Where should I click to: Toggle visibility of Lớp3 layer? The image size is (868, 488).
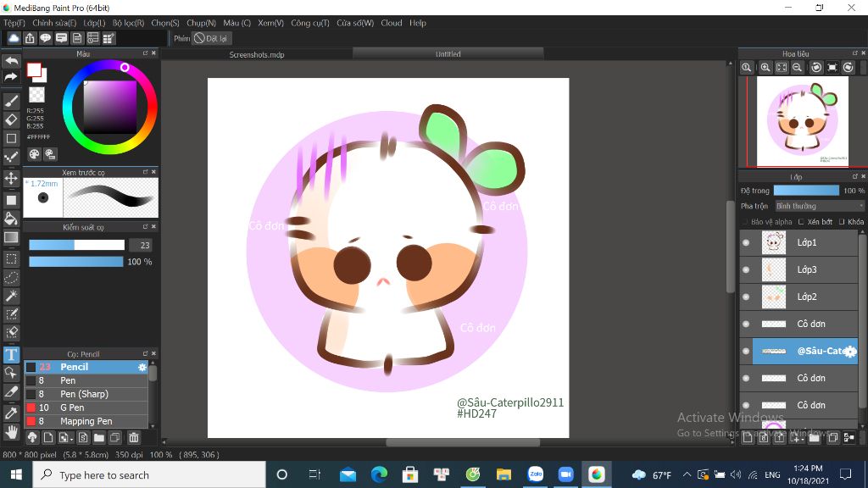coord(746,270)
